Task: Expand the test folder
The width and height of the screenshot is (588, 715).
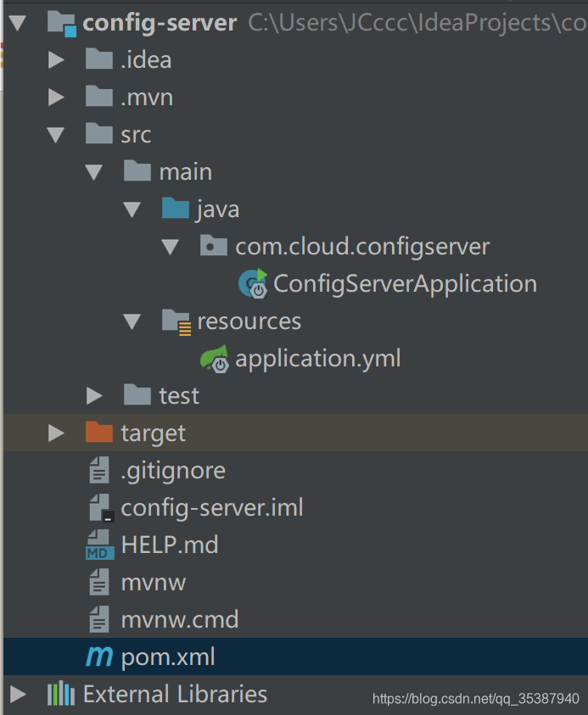Action: click(95, 395)
